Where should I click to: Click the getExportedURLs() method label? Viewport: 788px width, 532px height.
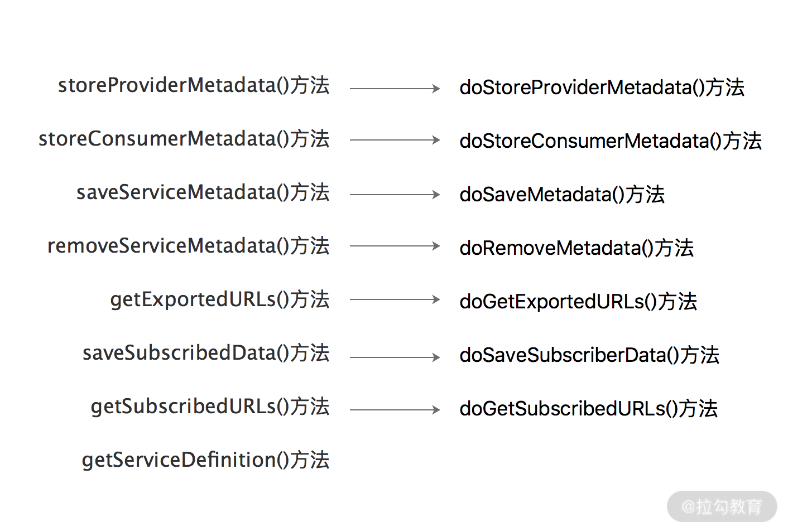[219, 299]
